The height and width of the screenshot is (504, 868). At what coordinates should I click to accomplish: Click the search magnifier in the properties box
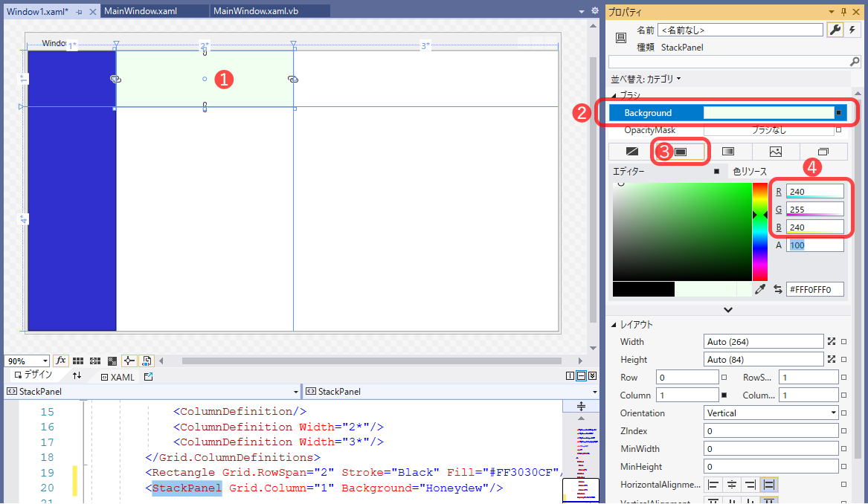855,62
